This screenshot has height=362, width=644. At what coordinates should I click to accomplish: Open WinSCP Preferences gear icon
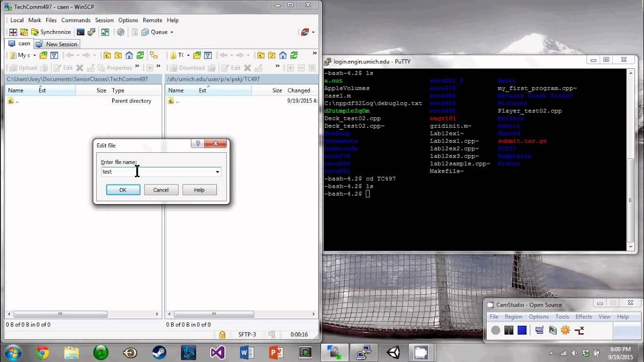[120, 32]
